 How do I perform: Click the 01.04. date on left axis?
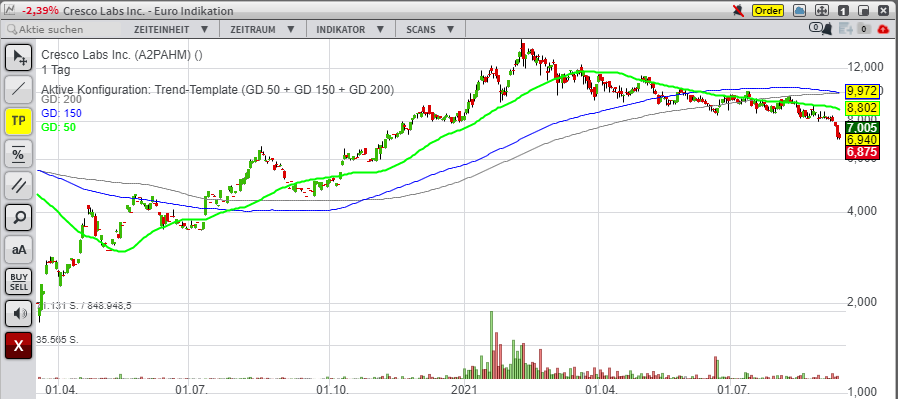(x=61, y=390)
